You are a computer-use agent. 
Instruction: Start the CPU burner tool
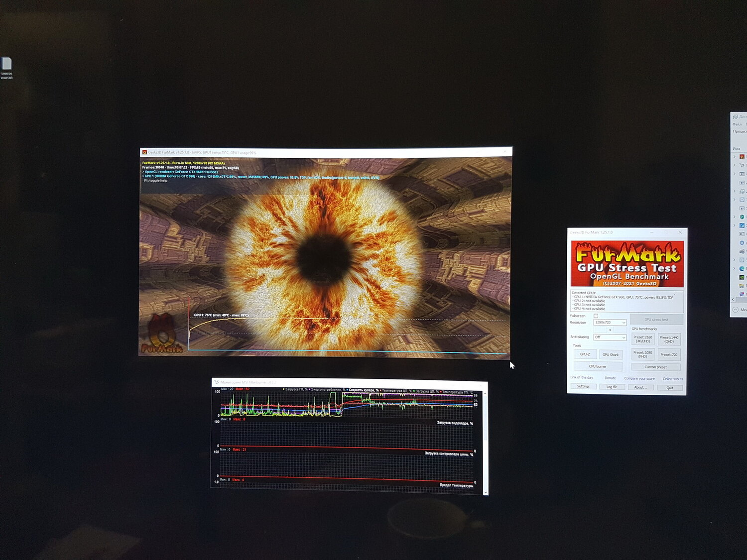tap(598, 366)
